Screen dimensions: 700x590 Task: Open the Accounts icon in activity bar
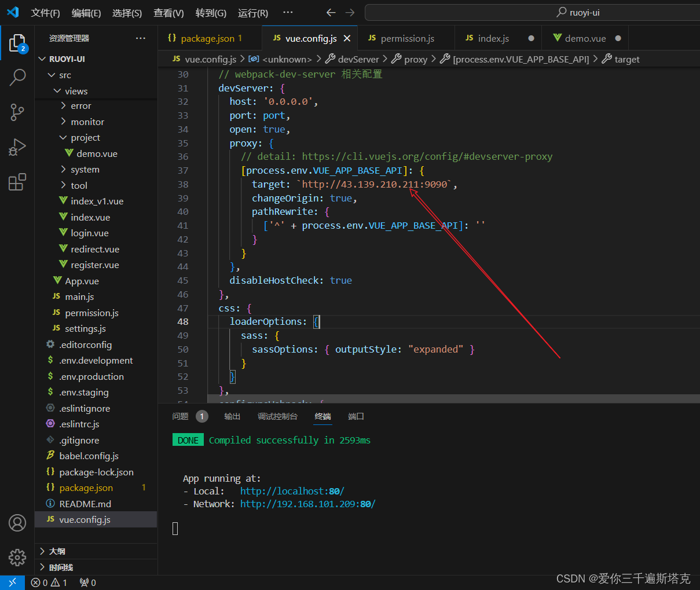(x=17, y=523)
